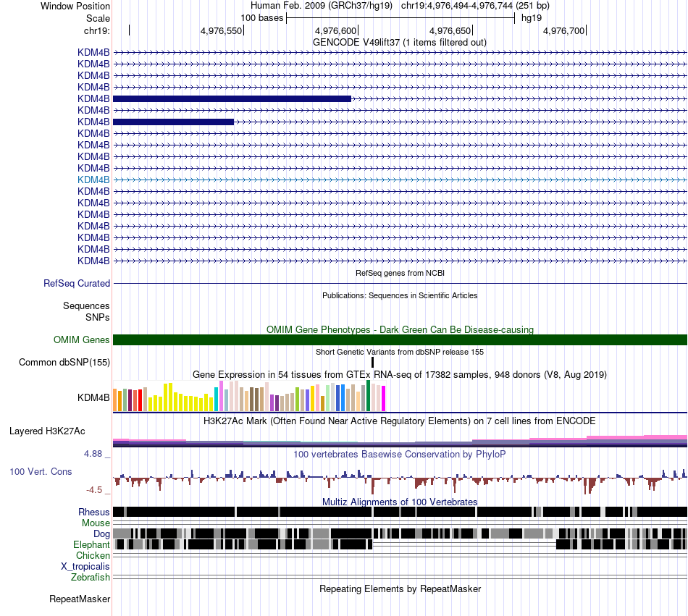
Task: Open Multiz Alignments of 100 Vertebrates title
Action: click(400, 502)
